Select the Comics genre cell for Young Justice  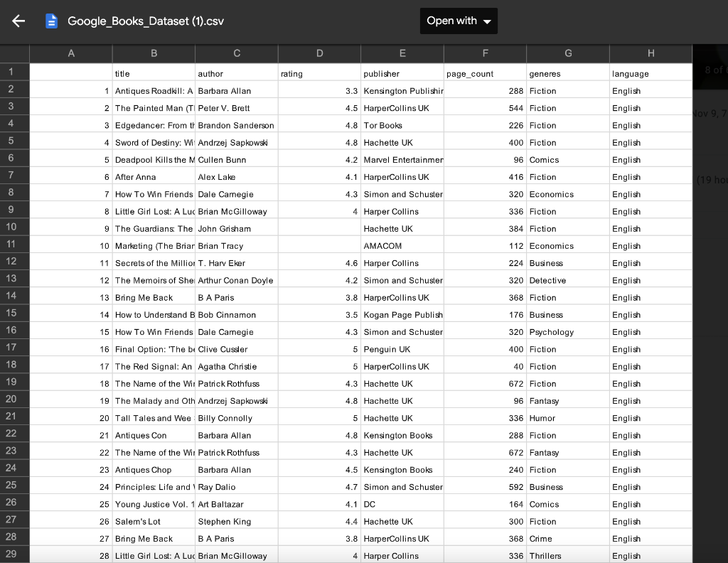(x=567, y=504)
